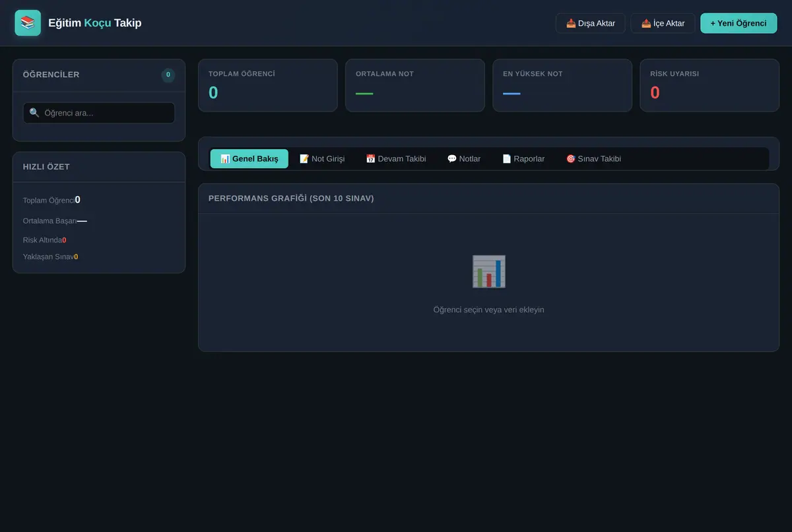Select the Notlar tab
Viewport: 792px width, 532px height.
pos(464,158)
